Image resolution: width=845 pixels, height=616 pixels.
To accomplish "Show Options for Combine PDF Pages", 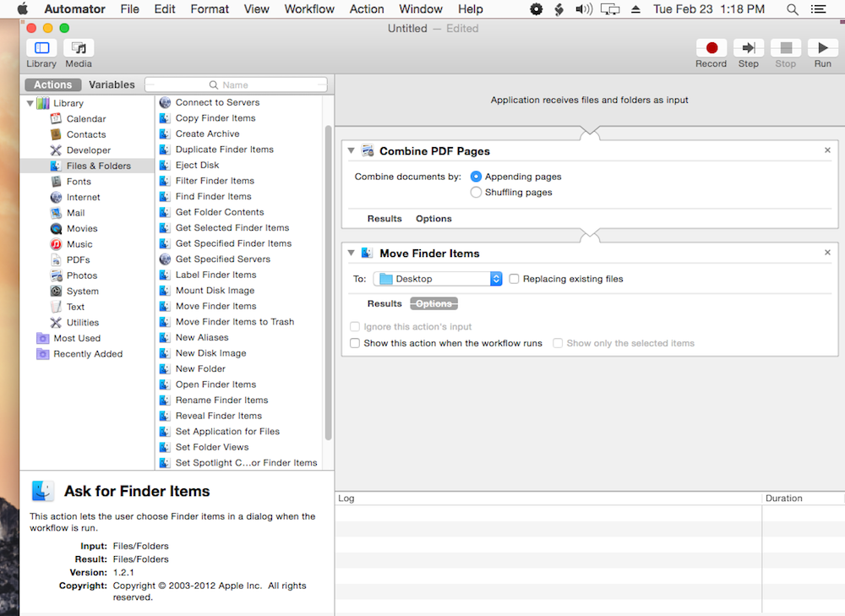I will click(x=433, y=218).
